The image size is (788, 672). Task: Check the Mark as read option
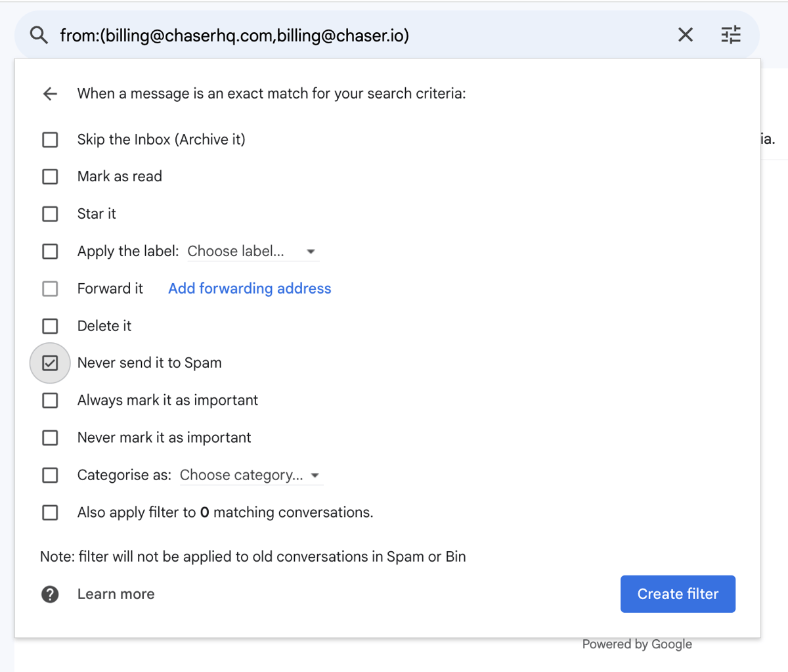[50, 176]
